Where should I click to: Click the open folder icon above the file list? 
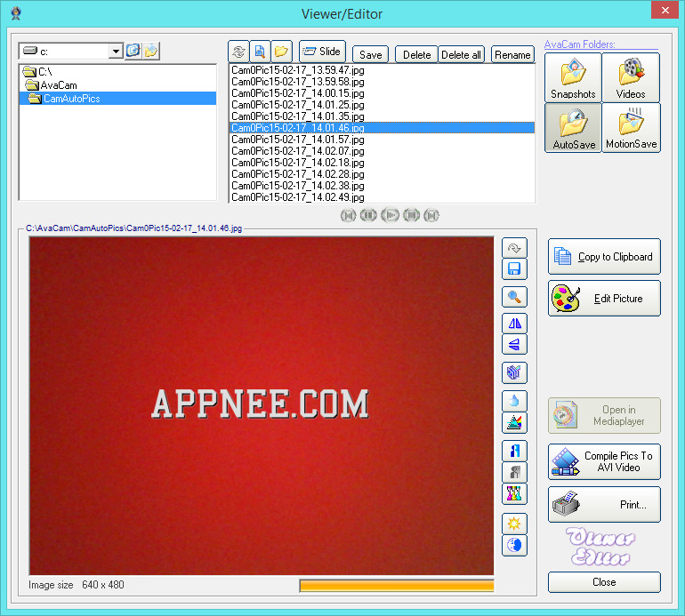click(x=281, y=52)
